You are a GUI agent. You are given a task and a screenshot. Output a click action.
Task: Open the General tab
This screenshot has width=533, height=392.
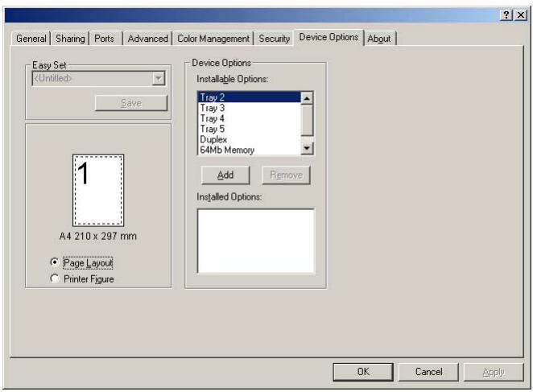[x=31, y=39]
